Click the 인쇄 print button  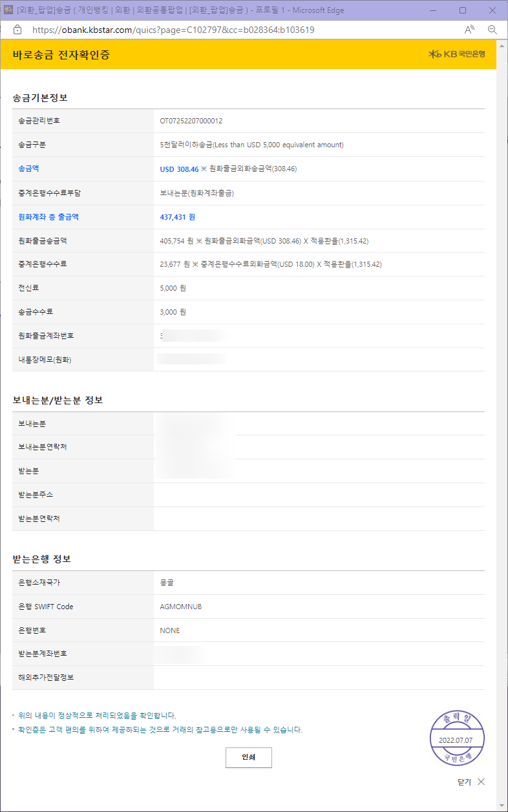pos(249,757)
